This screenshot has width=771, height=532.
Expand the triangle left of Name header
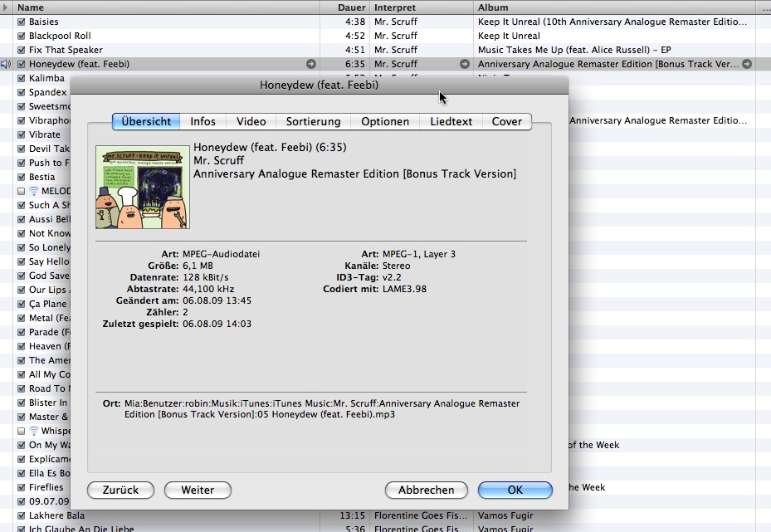pyautogui.click(x=6, y=7)
